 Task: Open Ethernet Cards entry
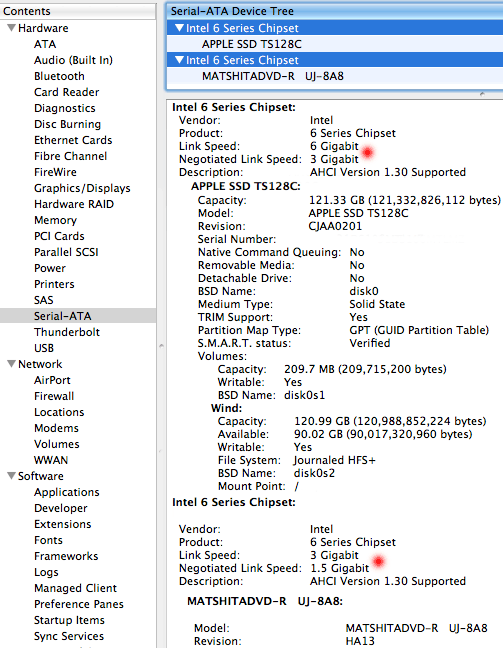point(73,140)
